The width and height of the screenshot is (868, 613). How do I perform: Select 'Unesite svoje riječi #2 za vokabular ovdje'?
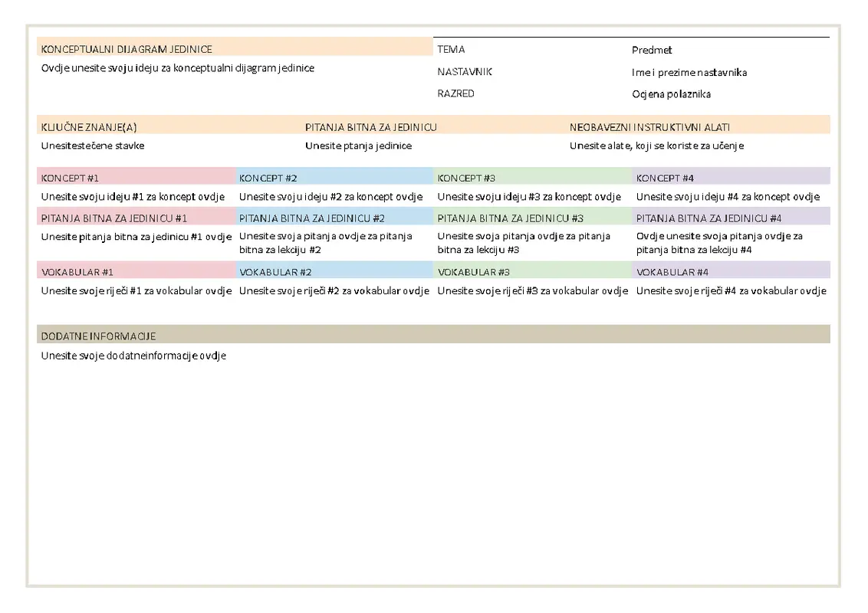click(334, 291)
